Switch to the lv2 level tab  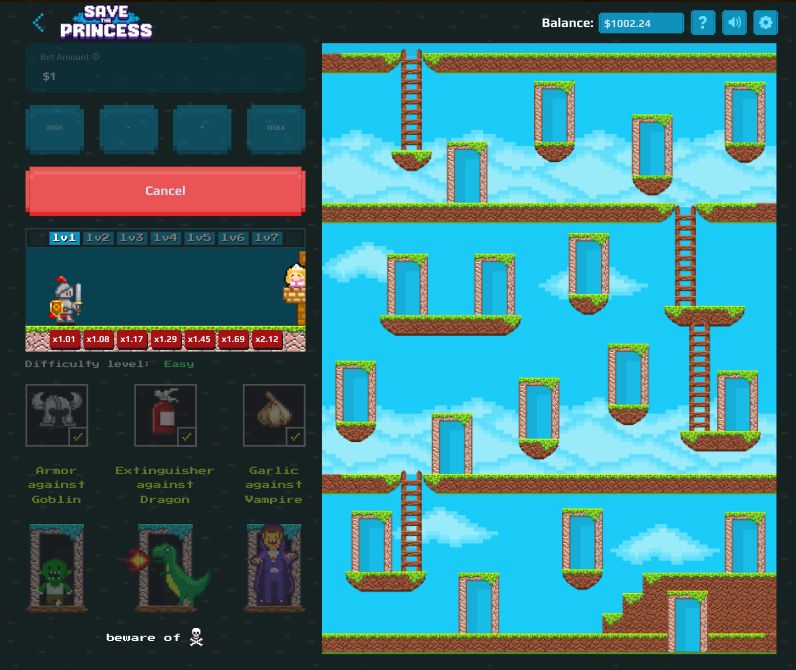pos(98,238)
